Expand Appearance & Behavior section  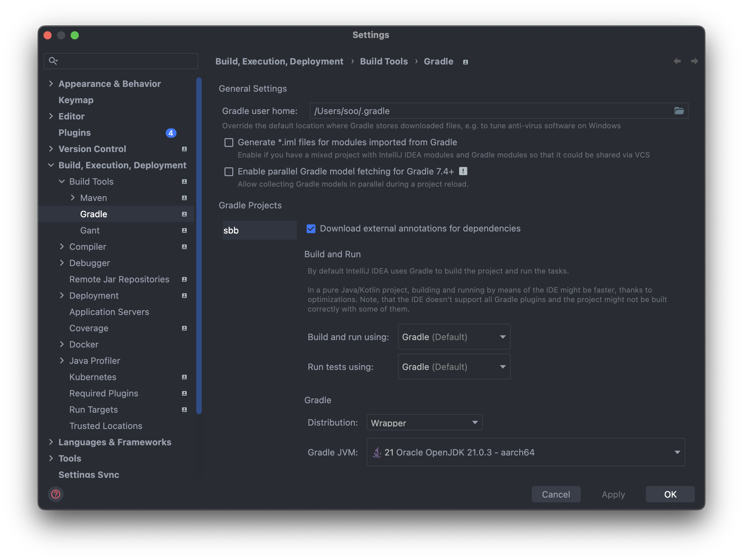pos(51,83)
